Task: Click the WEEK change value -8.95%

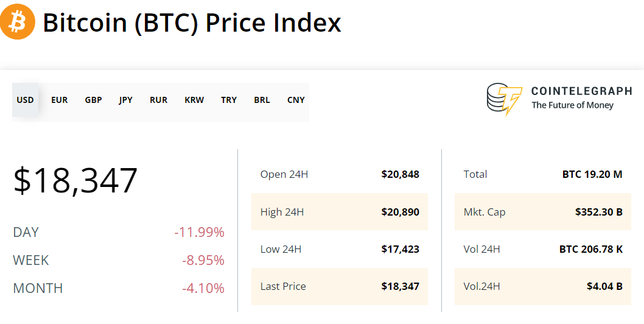Action: (203, 260)
